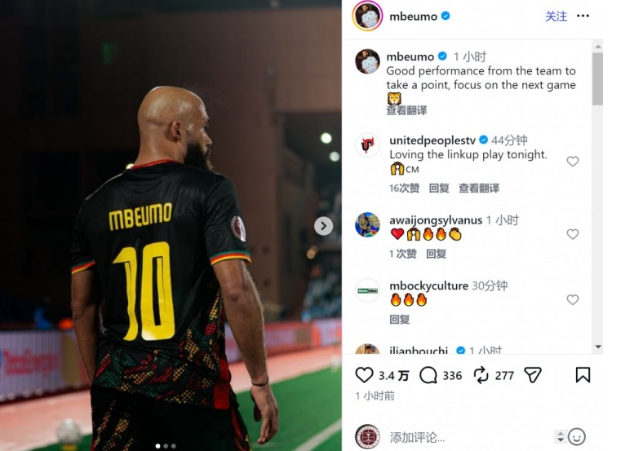Like mbockyculture's comment
This screenshot has height=451, width=622.
click(572, 299)
